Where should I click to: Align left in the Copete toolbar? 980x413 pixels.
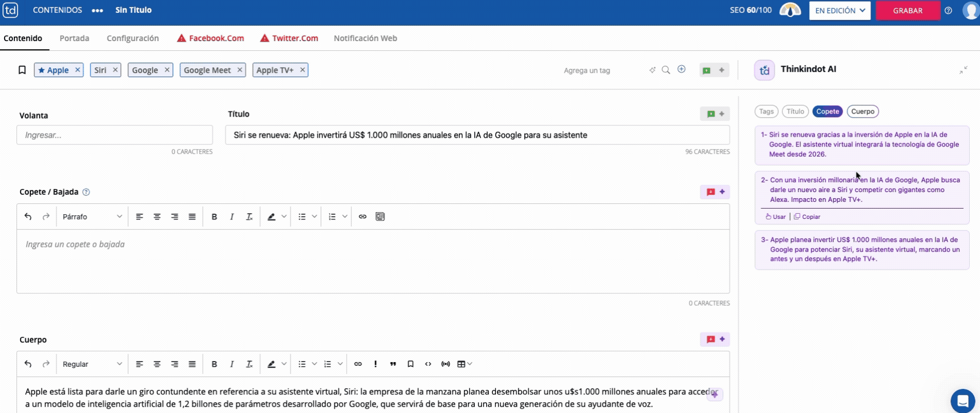[x=139, y=217]
